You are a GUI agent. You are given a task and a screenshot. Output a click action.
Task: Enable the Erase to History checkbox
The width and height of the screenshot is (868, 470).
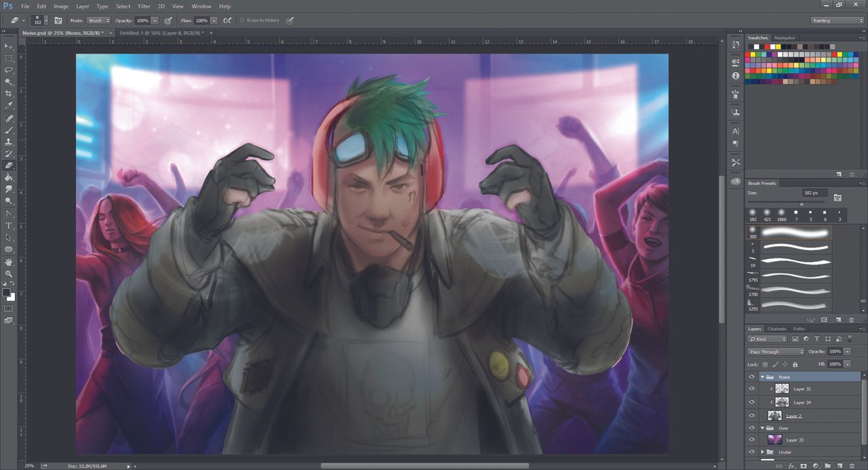click(242, 20)
